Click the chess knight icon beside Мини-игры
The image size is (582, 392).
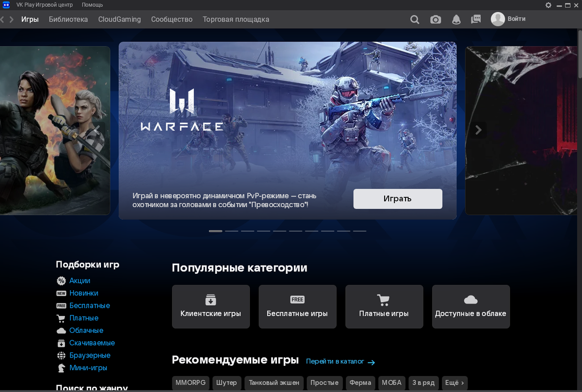(61, 368)
